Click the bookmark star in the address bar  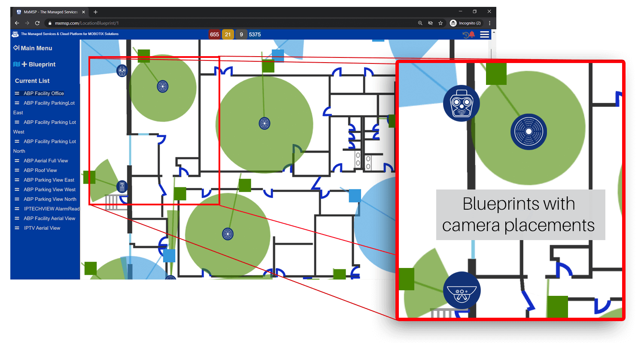(x=440, y=23)
